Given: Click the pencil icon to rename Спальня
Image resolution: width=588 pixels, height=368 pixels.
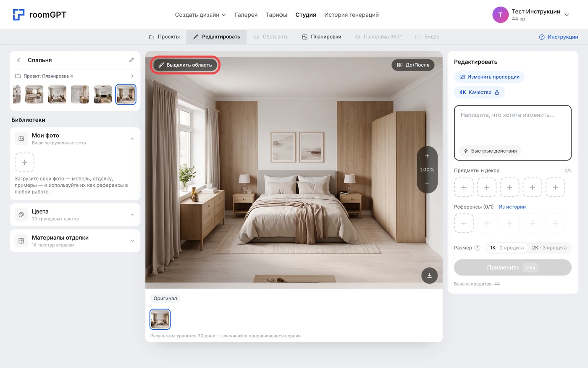Looking at the screenshot, I should coord(131,60).
